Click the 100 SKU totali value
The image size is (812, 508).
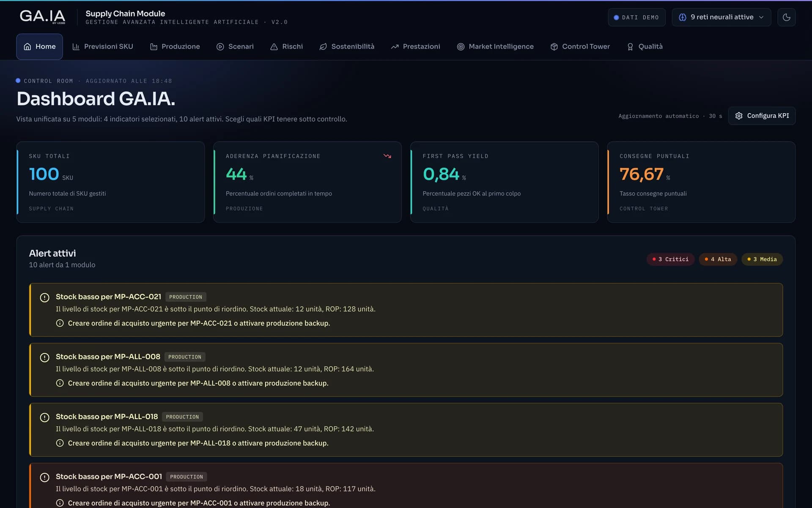click(44, 174)
